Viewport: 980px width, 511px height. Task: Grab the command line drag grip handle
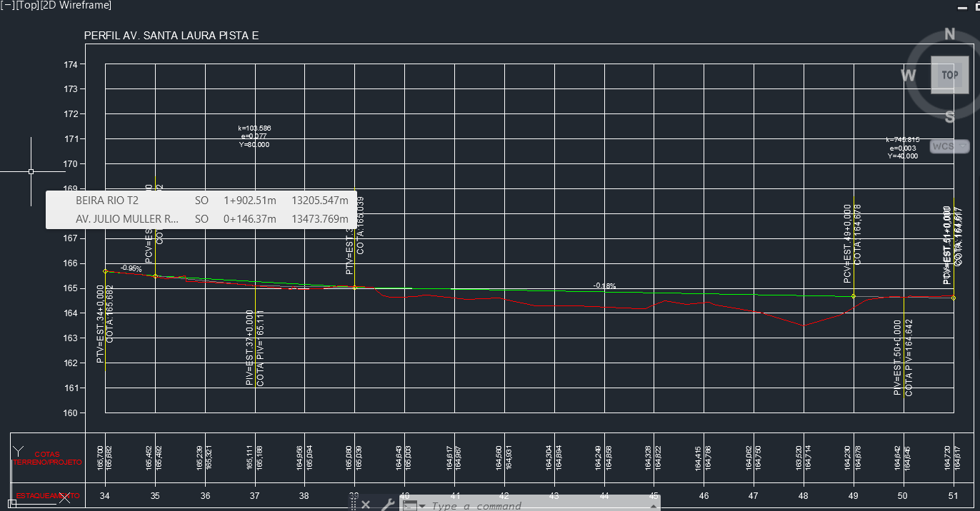click(x=353, y=505)
